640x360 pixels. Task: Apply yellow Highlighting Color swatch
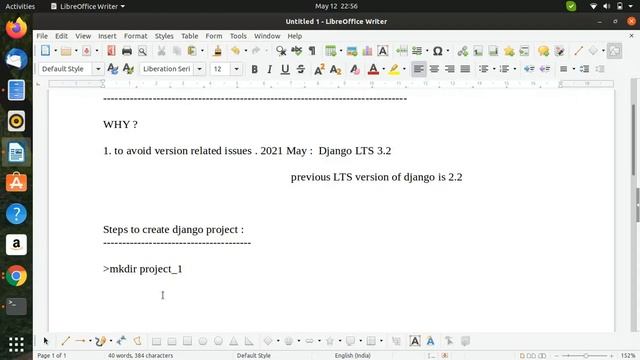coord(393,69)
